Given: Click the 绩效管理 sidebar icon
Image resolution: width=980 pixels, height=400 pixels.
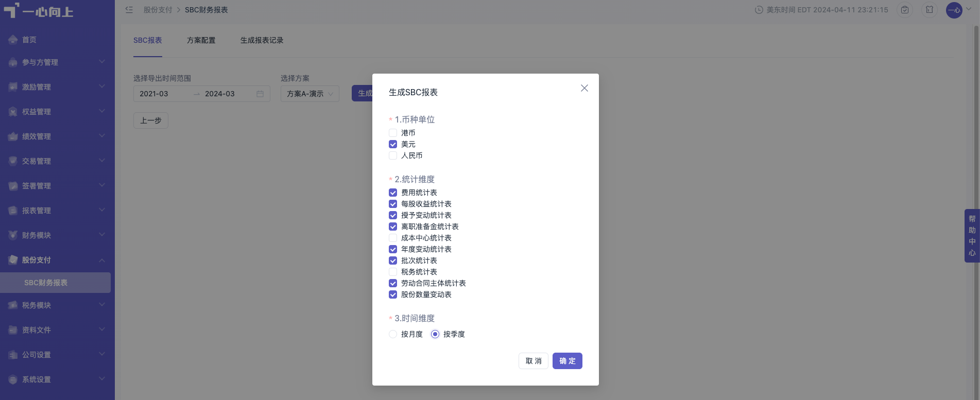Looking at the screenshot, I should click(x=13, y=136).
